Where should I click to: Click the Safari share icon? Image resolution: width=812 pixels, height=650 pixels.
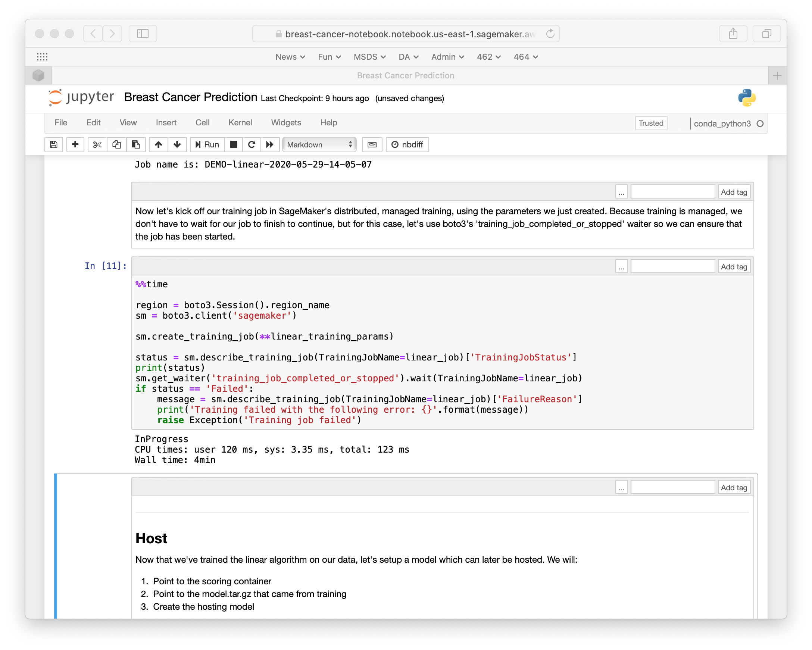[x=733, y=34]
